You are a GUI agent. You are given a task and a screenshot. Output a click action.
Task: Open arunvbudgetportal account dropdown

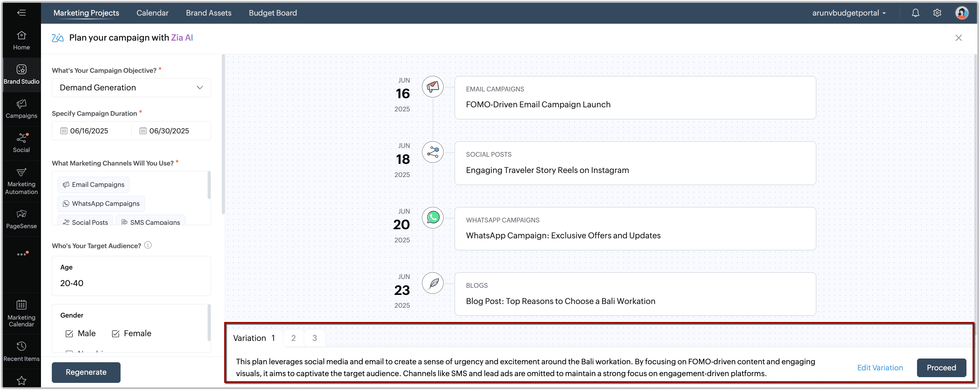coord(849,13)
